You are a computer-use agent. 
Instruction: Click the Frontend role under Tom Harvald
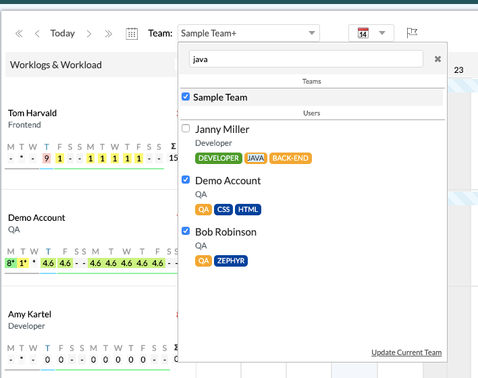point(24,125)
